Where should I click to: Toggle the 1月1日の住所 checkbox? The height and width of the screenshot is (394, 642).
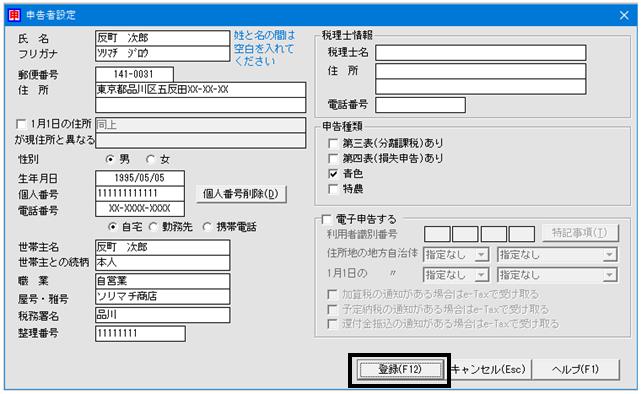(x=20, y=124)
